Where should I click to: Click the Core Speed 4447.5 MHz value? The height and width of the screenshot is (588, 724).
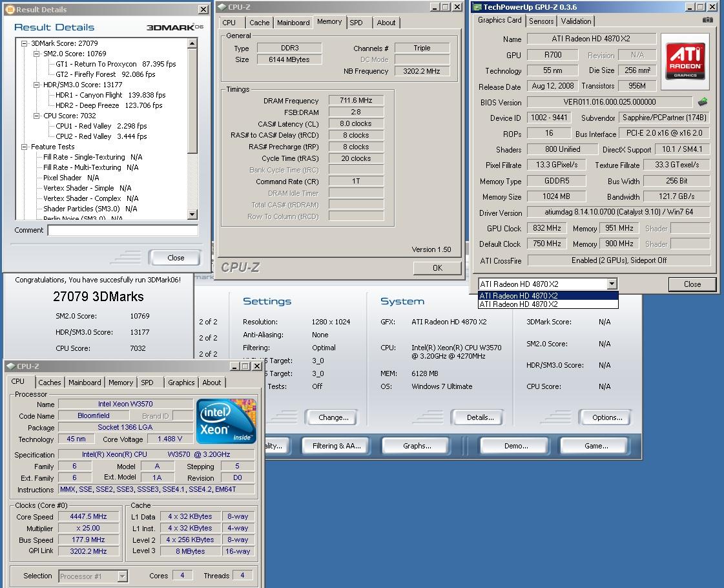coord(88,516)
